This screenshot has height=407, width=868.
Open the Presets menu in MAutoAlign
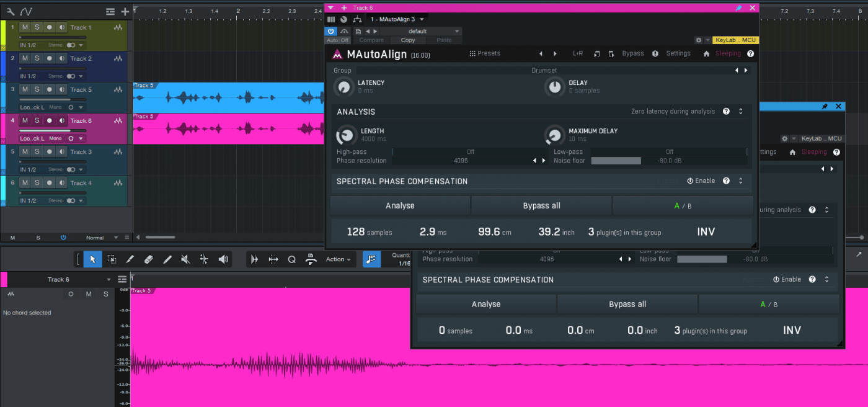click(485, 53)
